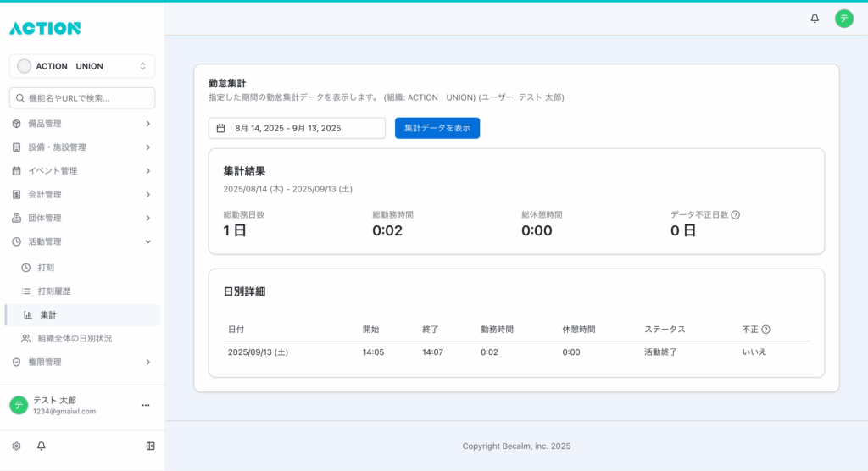Open the green user avatar in header
Screen dimensions: 868x471
point(843,19)
